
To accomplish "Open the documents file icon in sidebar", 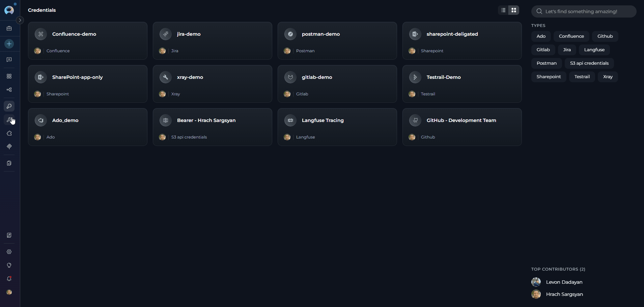I will point(9,163).
